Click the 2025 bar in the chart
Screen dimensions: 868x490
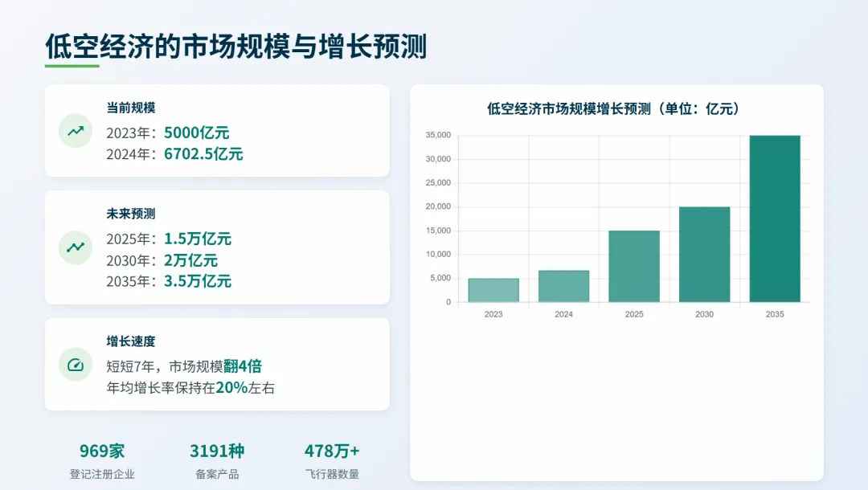pos(634,266)
